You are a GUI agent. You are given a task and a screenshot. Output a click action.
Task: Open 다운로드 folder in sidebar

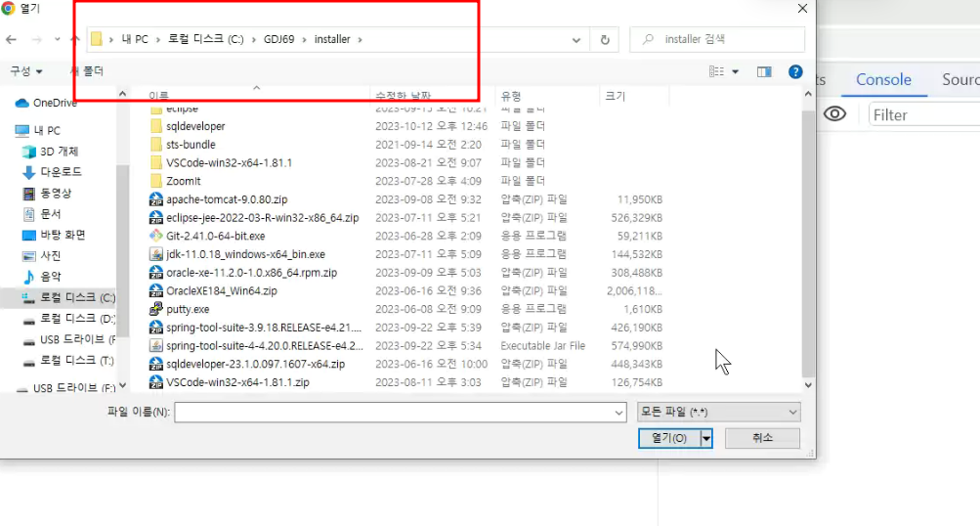point(53,171)
